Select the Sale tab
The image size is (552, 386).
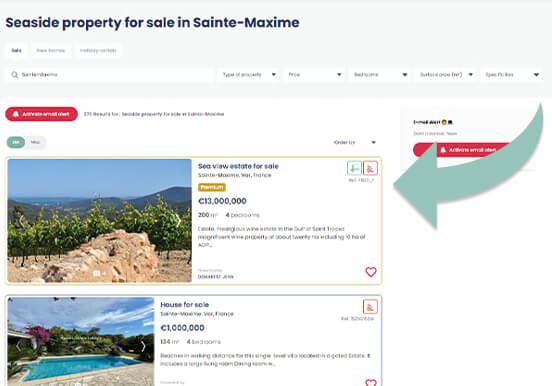coord(17,50)
